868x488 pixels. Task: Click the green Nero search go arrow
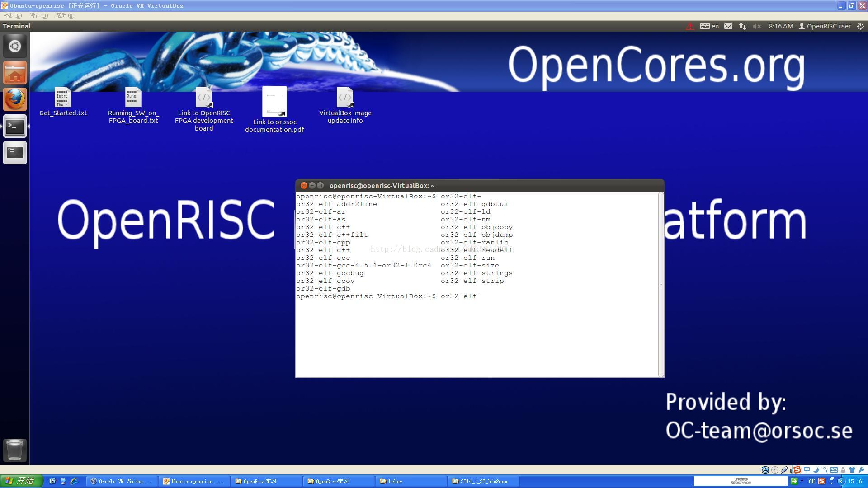pos(794,481)
